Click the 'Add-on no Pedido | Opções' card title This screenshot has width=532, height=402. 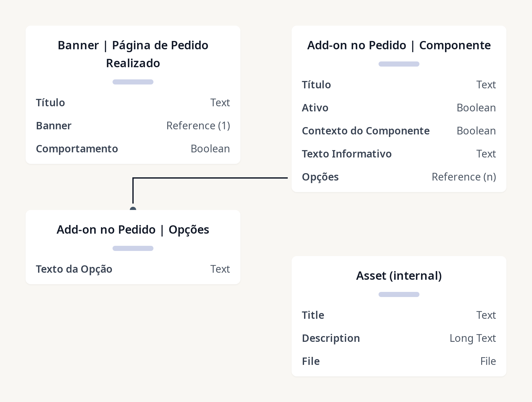pos(133,229)
